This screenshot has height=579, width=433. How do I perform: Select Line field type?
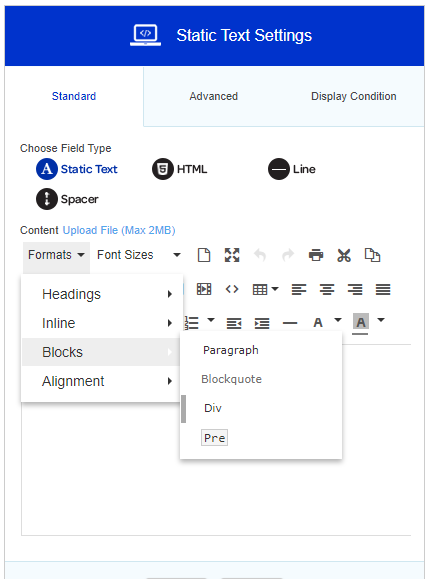tap(292, 169)
